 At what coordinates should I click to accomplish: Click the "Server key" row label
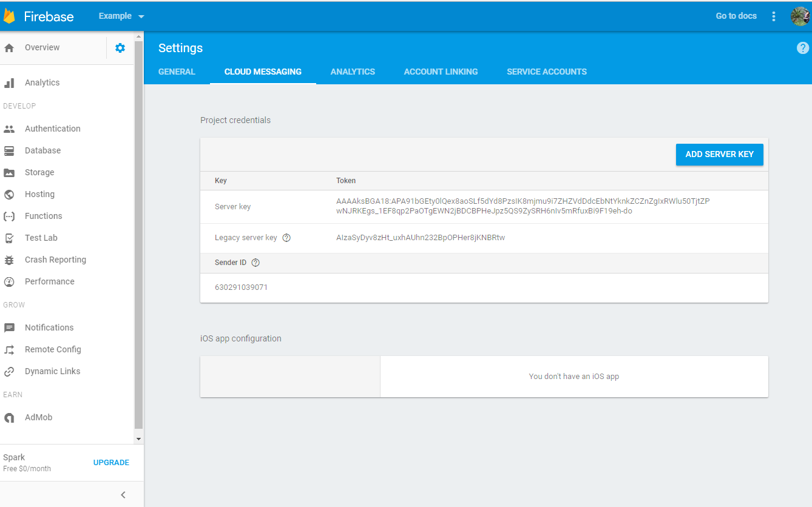232,207
